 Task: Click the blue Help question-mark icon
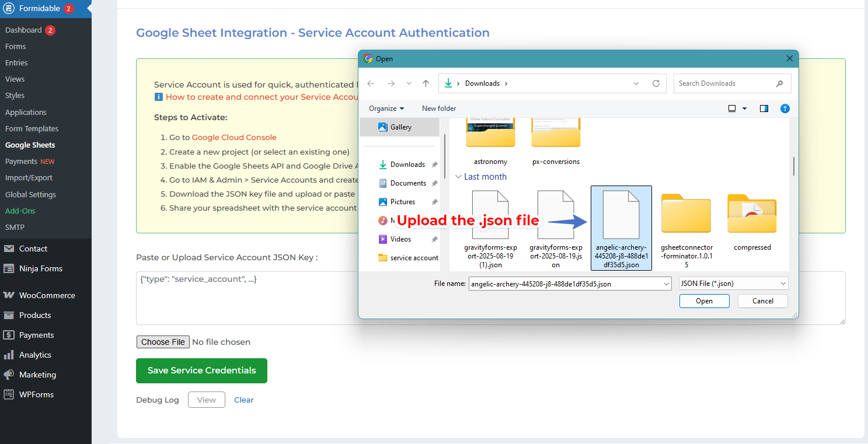pos(785,108)
